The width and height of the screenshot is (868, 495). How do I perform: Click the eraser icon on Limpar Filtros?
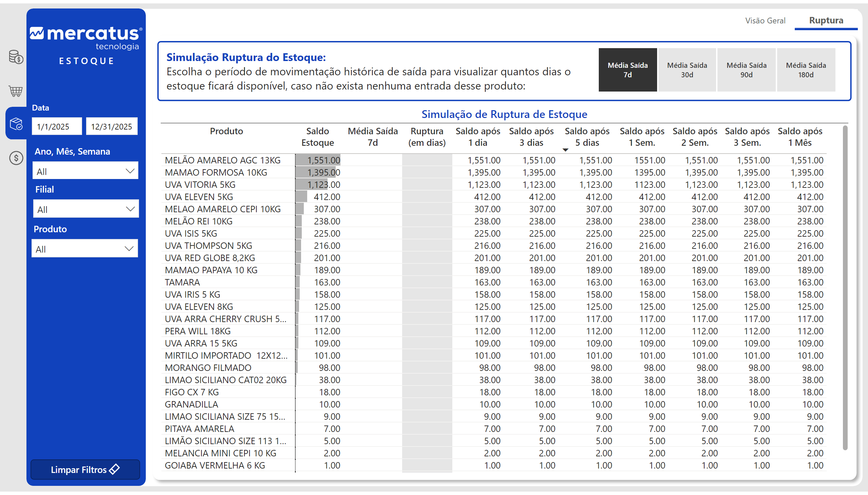coord(115,469)
